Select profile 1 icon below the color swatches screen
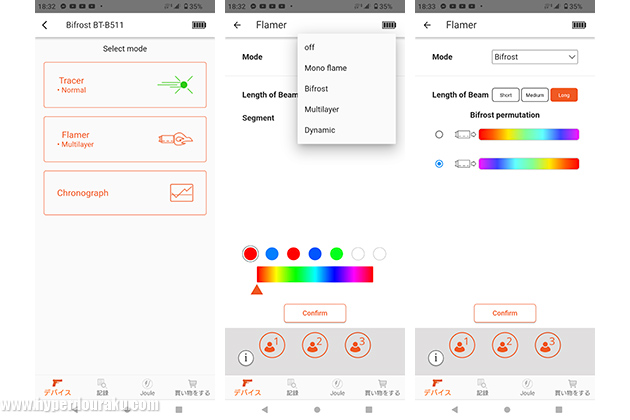The image size is (630, 420). point(271,345)
